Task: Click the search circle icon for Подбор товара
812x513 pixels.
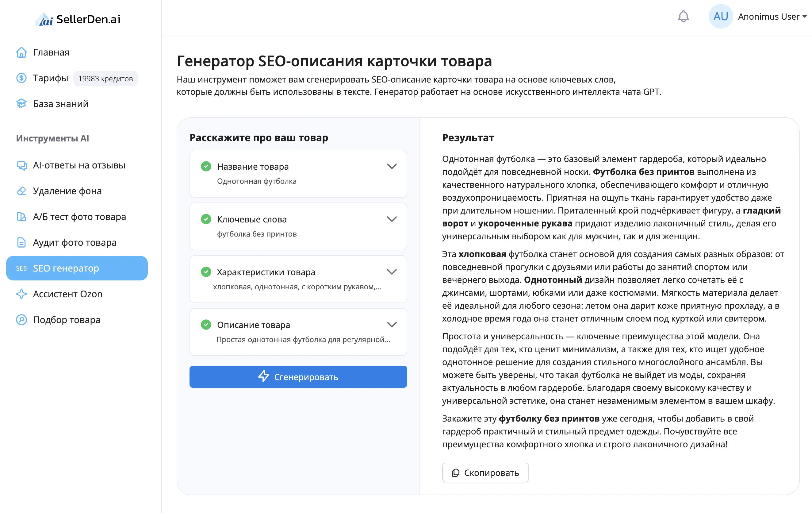Action: pos(21,320)
